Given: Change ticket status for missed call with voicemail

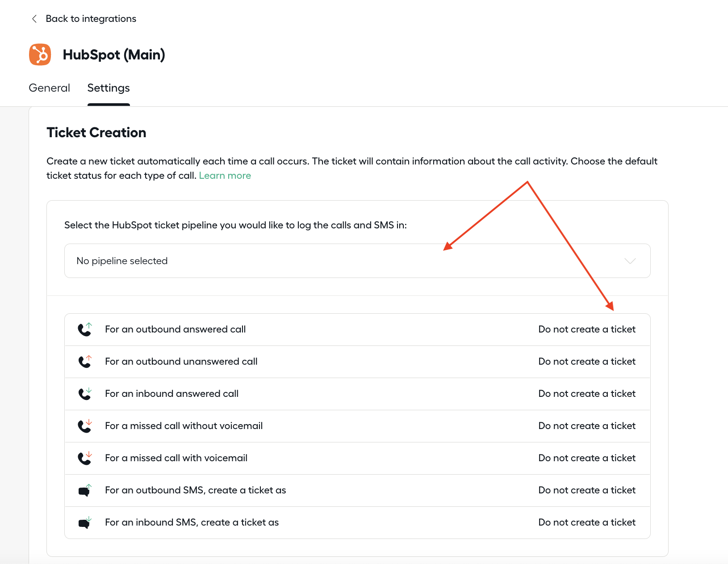Looking at the screenshot, I should click(587, 458).
